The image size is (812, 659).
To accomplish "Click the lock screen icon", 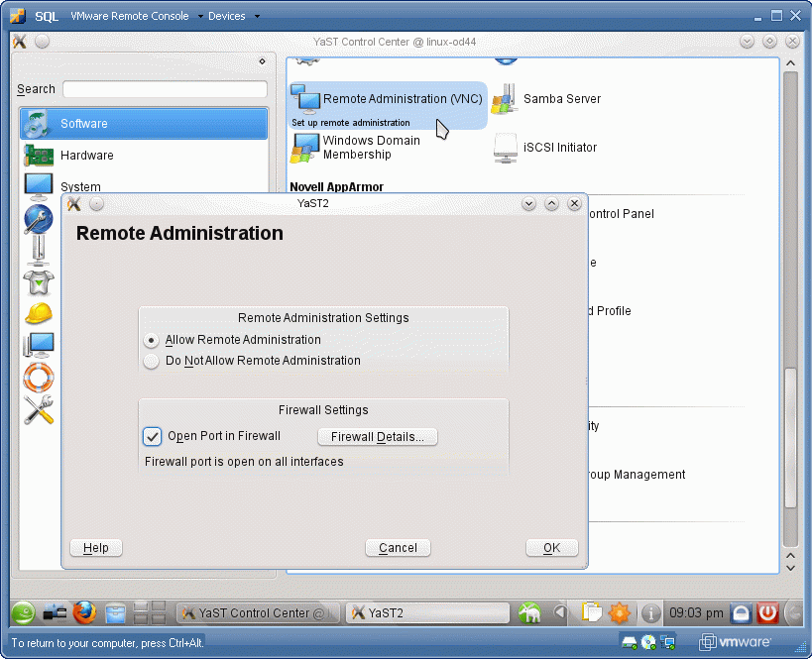I will (741, 613).
